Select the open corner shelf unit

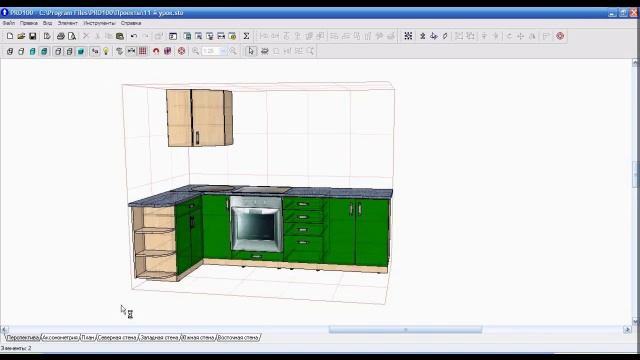click(154, 243)
